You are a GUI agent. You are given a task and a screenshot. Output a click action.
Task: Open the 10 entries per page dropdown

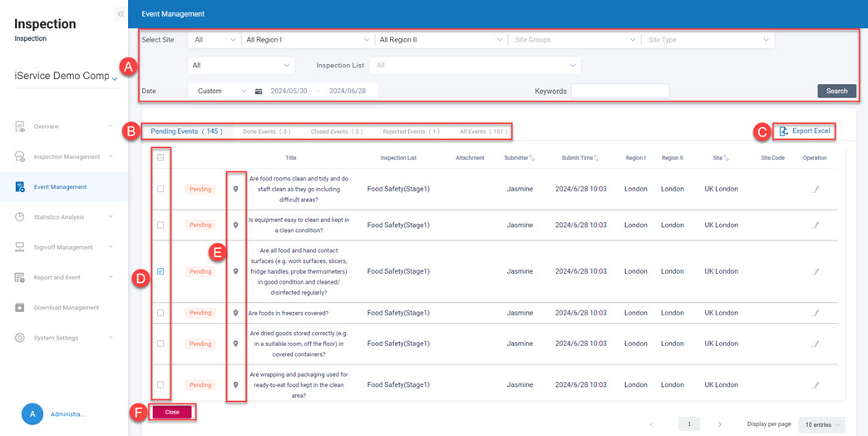(821, 424)
